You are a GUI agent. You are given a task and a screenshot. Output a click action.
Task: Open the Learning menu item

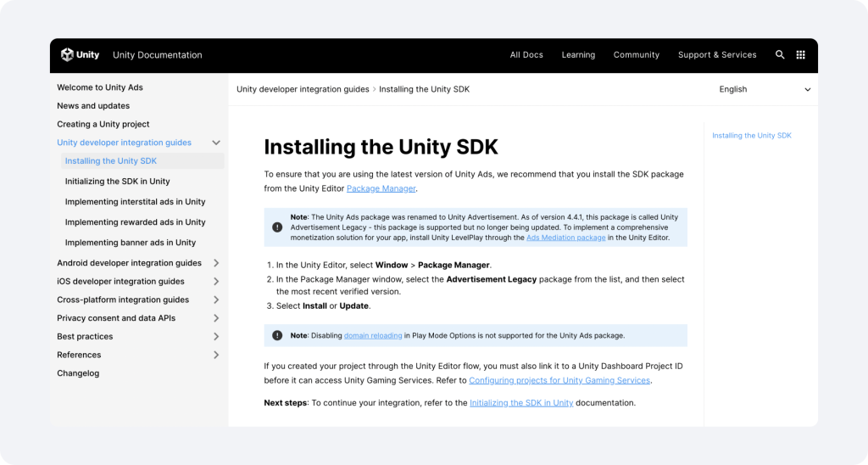tap(578, 55)
